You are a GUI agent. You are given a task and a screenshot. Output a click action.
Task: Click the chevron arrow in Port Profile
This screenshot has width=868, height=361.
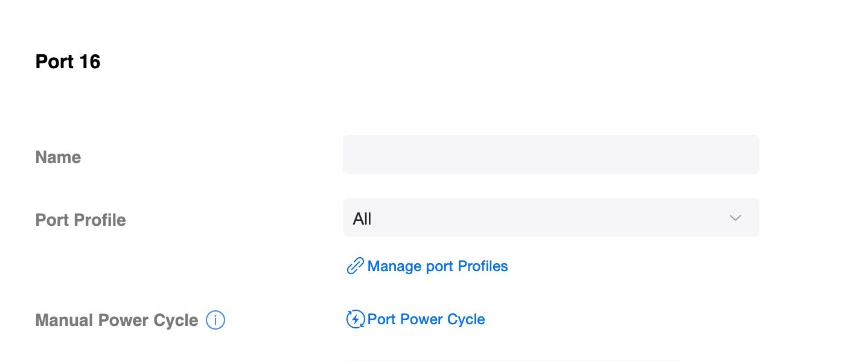(x=735, y=218)
